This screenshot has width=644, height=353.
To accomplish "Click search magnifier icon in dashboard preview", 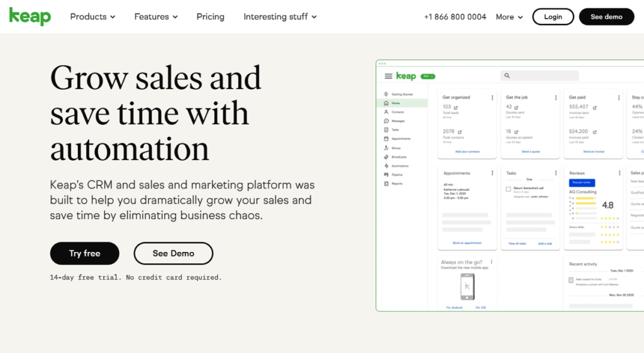I will point(507,75).
